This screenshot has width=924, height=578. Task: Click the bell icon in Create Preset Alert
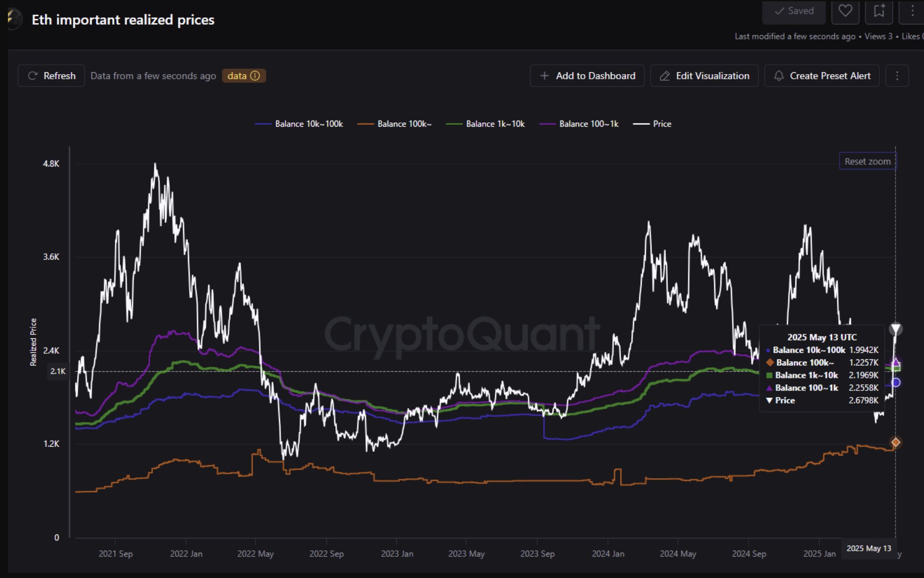779,76
